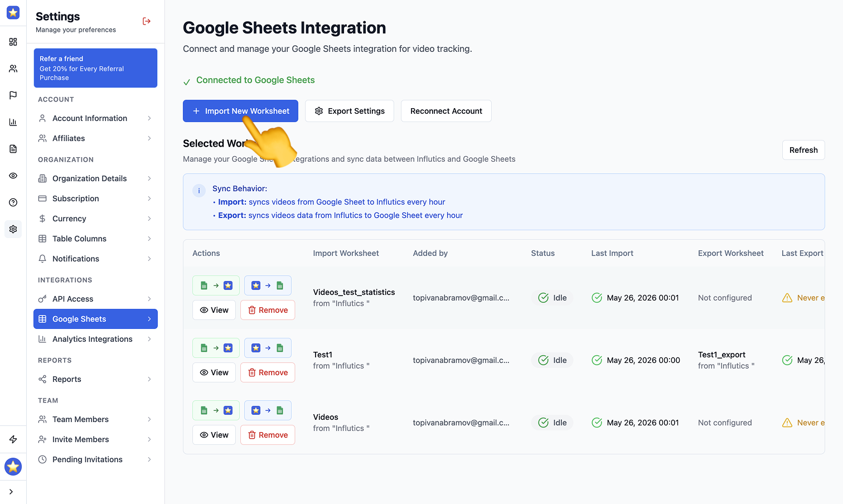Screen dimensions: 843x504
Task: Click the "May 26, 2026 00:00" last import date
Action: click(x=643, y=360)
